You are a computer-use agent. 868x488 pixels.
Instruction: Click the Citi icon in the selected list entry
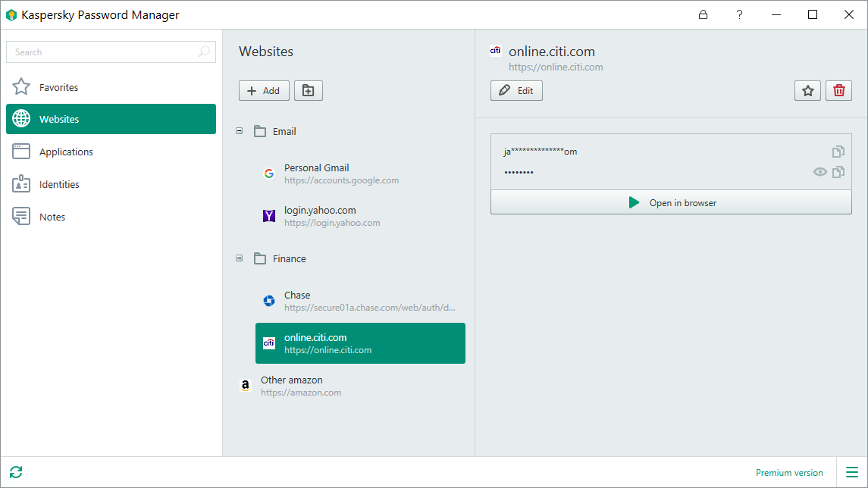[x=269, y=343]
